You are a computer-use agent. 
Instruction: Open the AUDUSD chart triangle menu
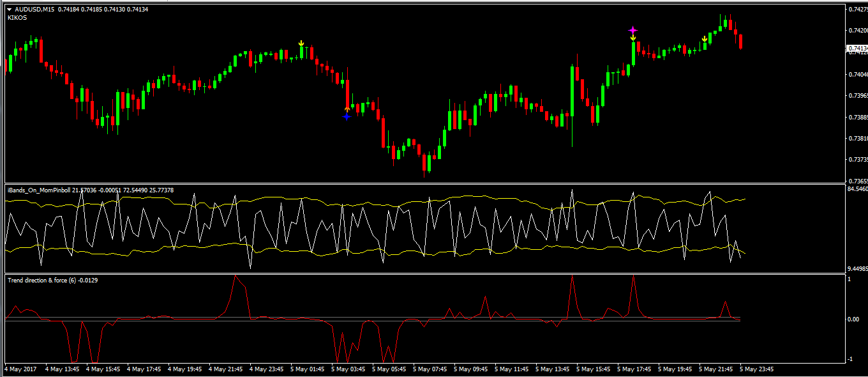[9, 10]
